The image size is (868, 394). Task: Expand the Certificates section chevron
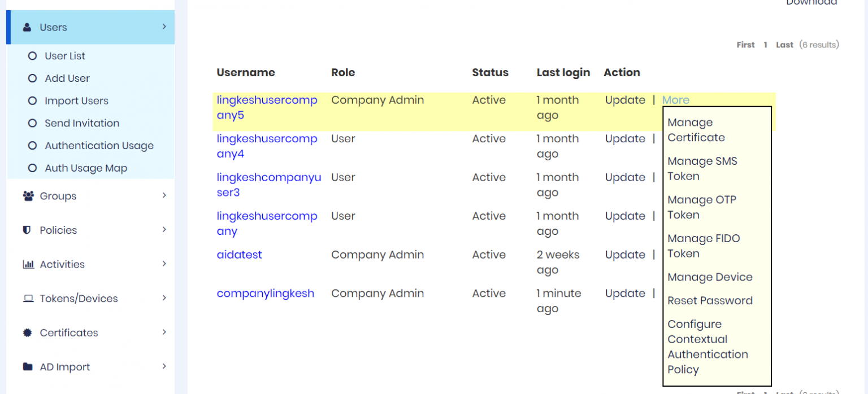coord(164,332)
